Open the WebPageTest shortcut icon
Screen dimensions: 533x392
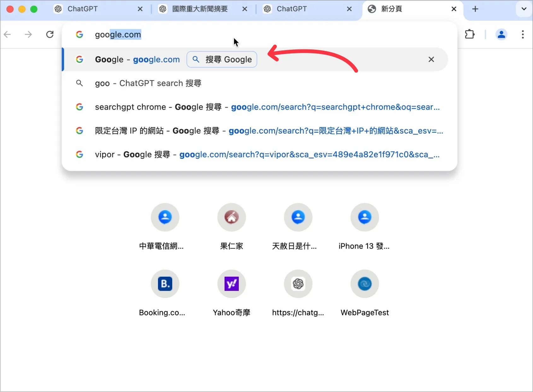[365, 284]
